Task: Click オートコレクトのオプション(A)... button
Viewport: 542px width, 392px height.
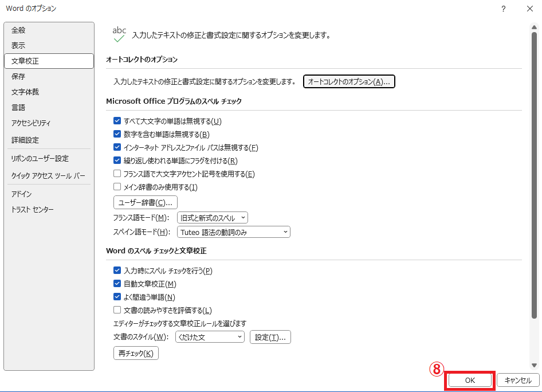Action: [x=349, y=81]
